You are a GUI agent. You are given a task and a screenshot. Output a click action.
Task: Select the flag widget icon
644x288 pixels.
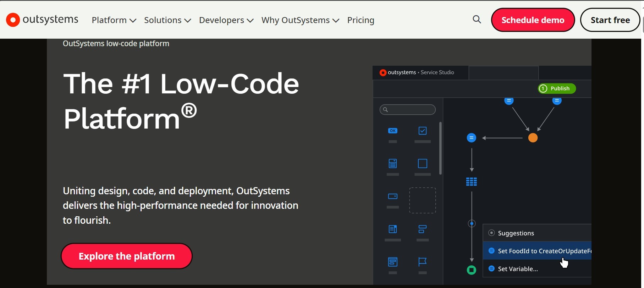[x=423, y=262]
